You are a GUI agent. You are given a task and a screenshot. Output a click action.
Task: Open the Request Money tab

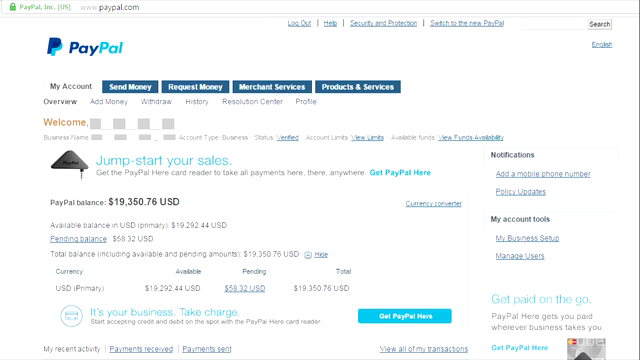click(x=195, y=87)
